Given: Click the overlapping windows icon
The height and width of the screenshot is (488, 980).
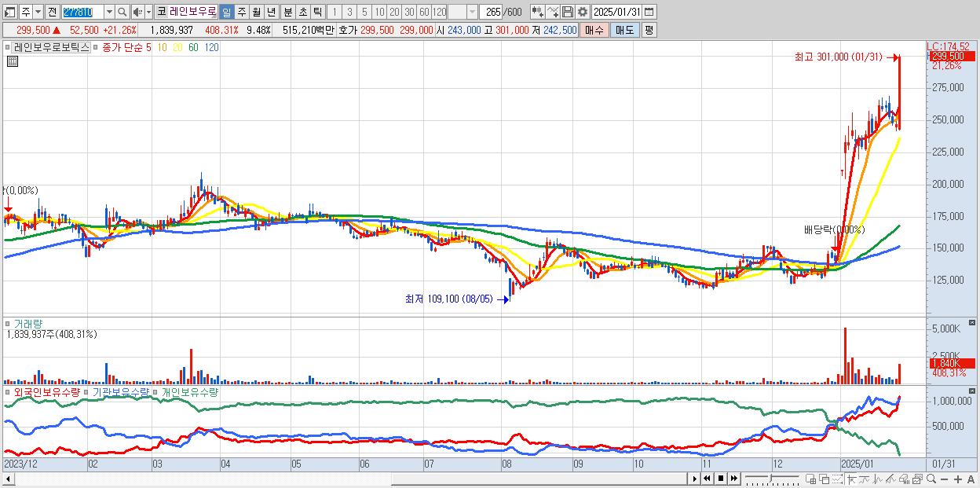Looking at the screenshot, I should click(825, 479).
